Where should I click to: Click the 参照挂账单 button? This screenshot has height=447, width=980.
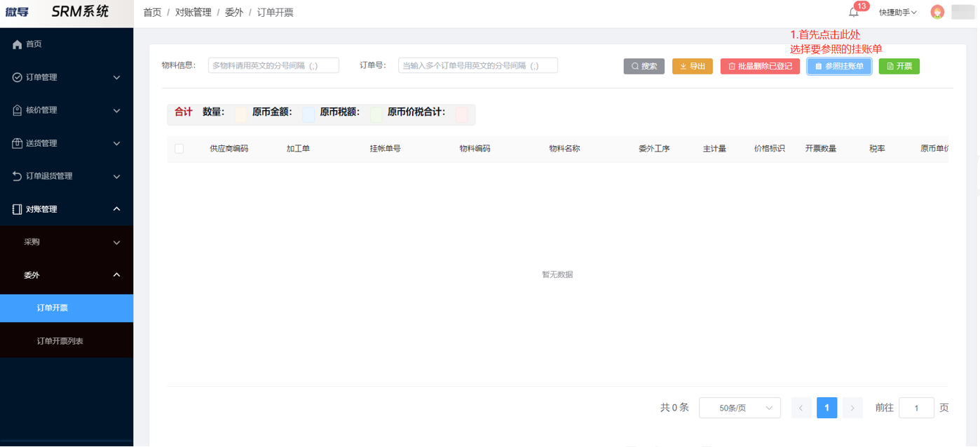(839, 66)
